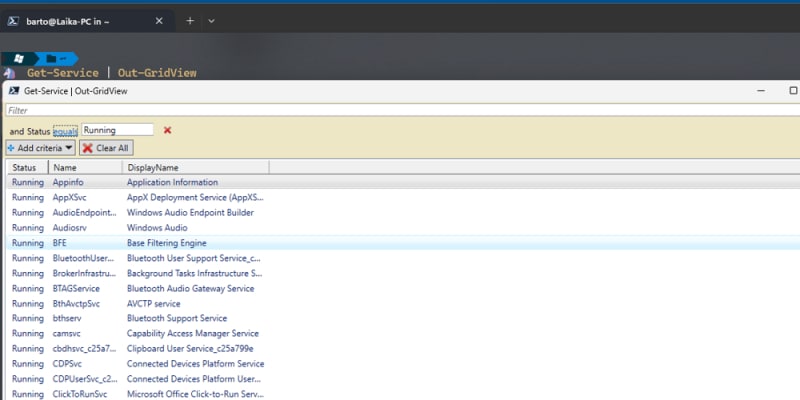Expand the Add criteria dropdown
This screenshot has width=800, height=400.
40,148
